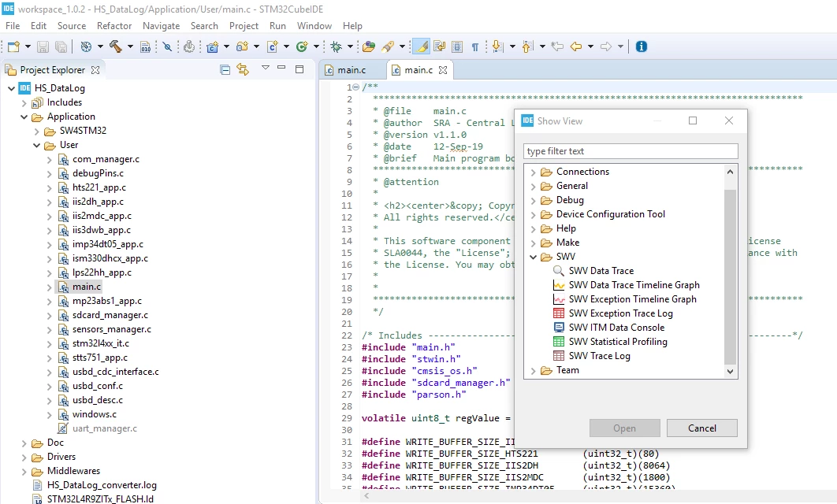Image resolution: width=837 pixels, height=504 pixels.
Task: Click the Back navigation arrow
Action: click(576, 47)
